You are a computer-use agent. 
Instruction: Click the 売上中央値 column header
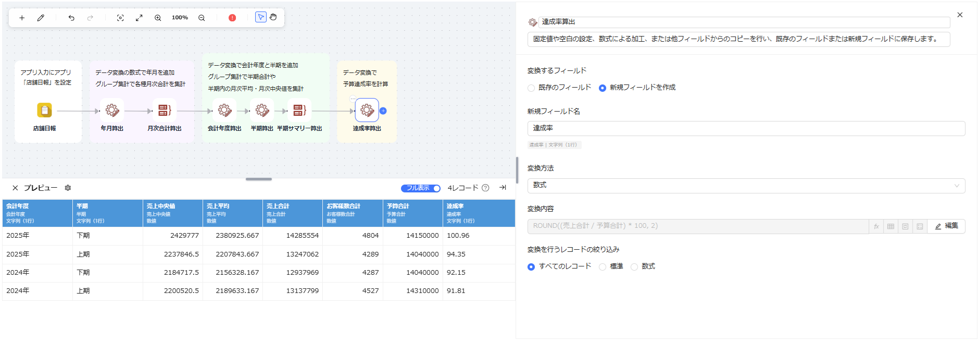(173, 213)
